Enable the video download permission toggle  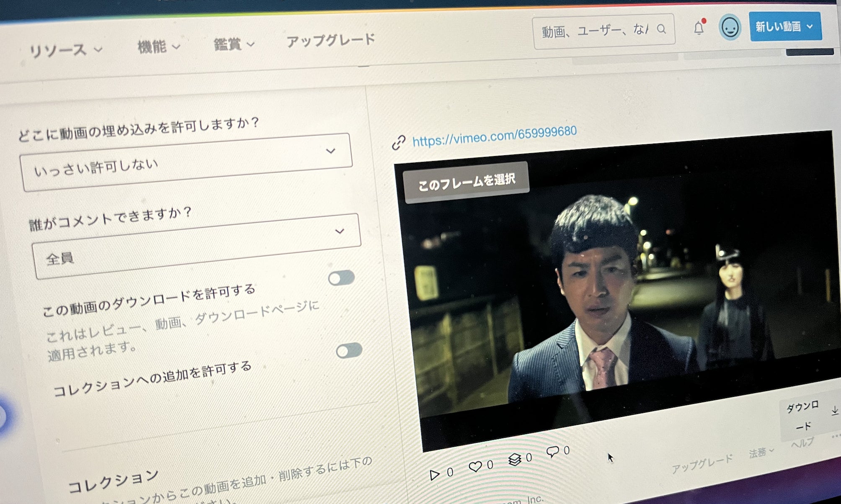click(x=341, y=278)
